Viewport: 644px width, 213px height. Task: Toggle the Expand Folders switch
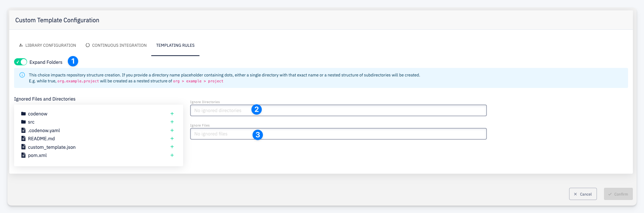click(20, 62)
